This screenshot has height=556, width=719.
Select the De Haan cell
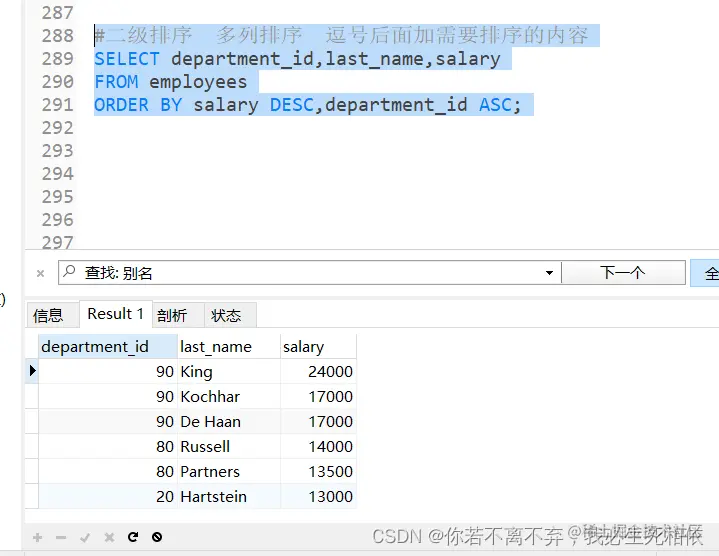coord(229,421)
